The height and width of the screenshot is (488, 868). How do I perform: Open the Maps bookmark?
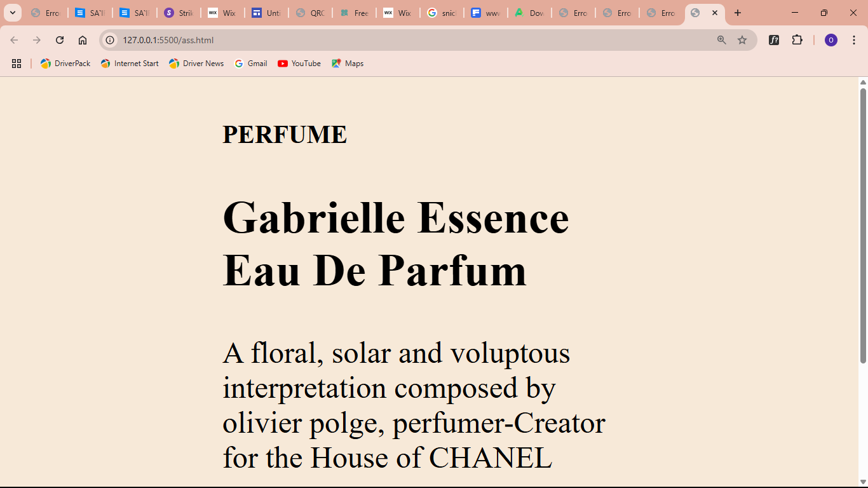pyautogui.click(x=348, y=64)
